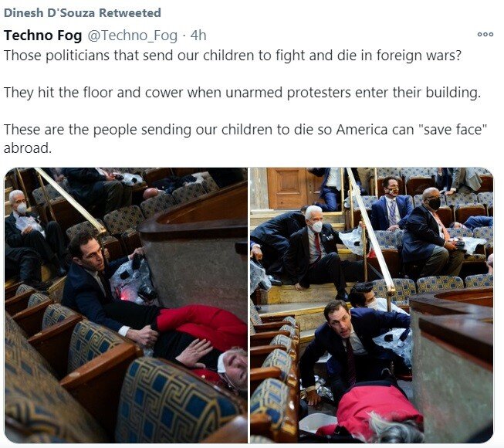The image size is (504, 448).
Task: Click the 'They hit the floor' sentence
Action: 242,93
